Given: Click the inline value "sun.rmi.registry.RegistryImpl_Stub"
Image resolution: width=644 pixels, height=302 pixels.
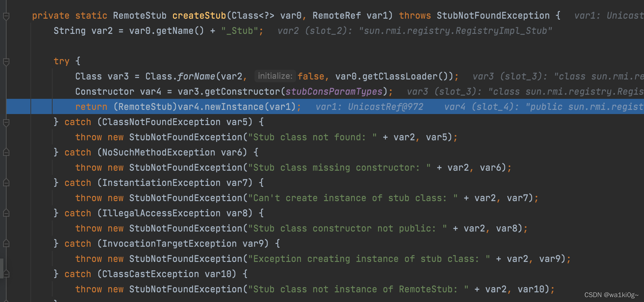Looking at the screenshot, I should coord(456,31).
